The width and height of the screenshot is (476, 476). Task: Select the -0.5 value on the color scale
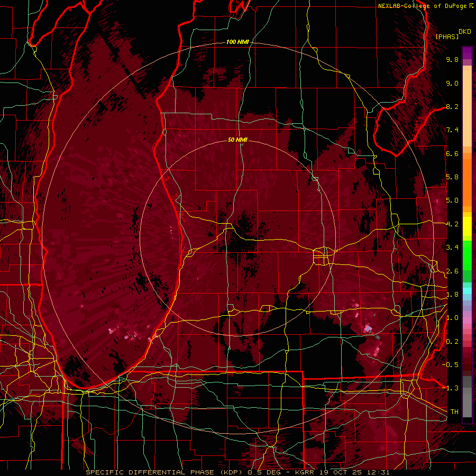(450, 365)
